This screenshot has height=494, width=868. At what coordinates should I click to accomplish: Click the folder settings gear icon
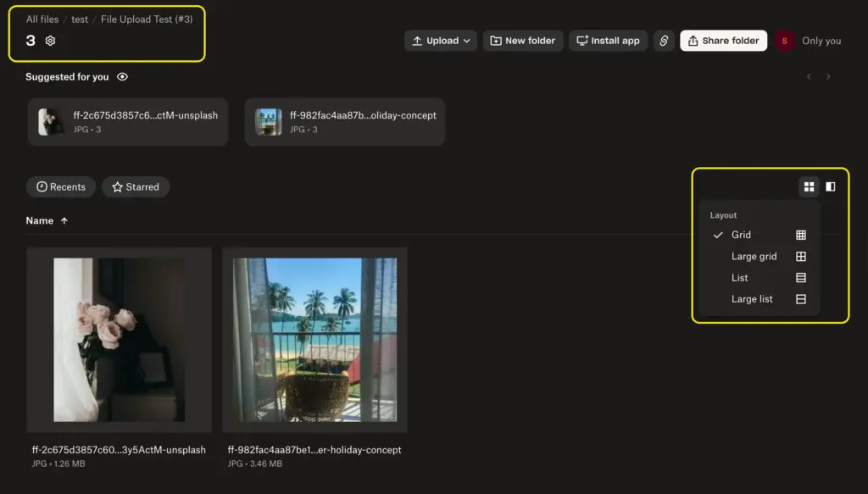(49, 40)
